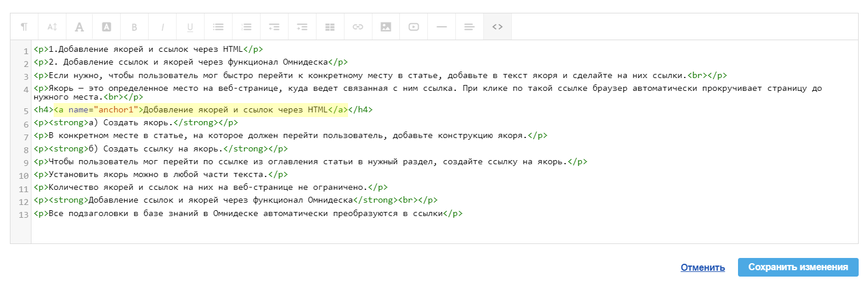Toggle bold formatting
868x283 pixels.
click(135, 27)
